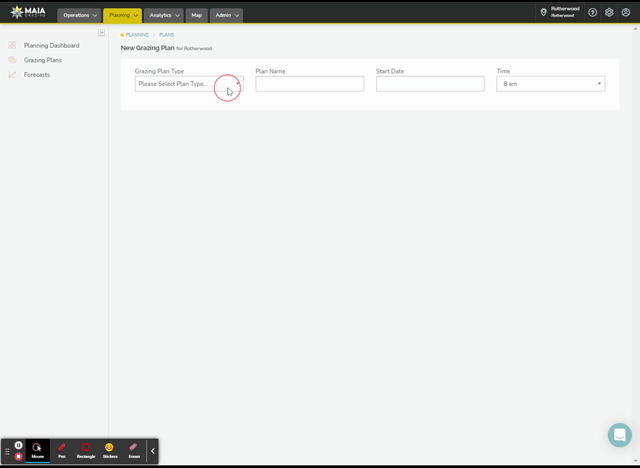Go to Planning Dashboard in sidebar
The image size is (640, 468).
click(x=51, y=45)
